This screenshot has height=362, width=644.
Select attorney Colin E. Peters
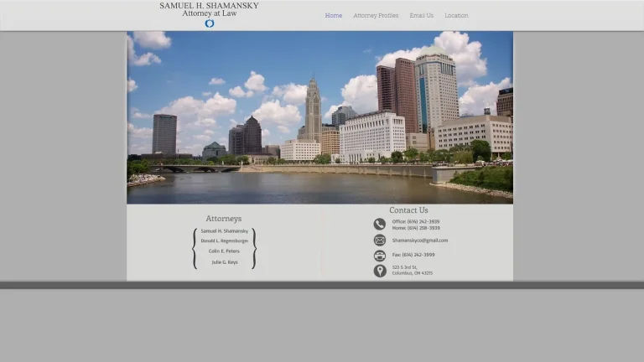pyautogui.click(x=224, y=251)
